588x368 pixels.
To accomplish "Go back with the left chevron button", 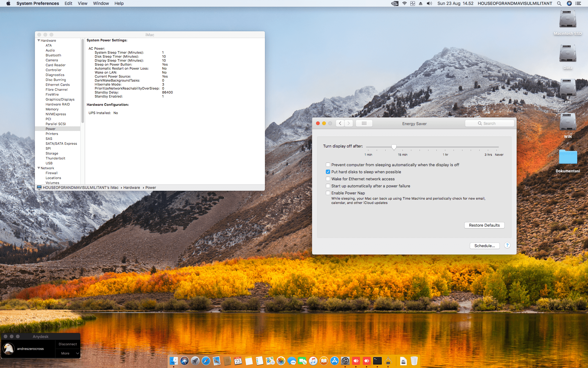I will pyautogui.click(x=340, y=123).
